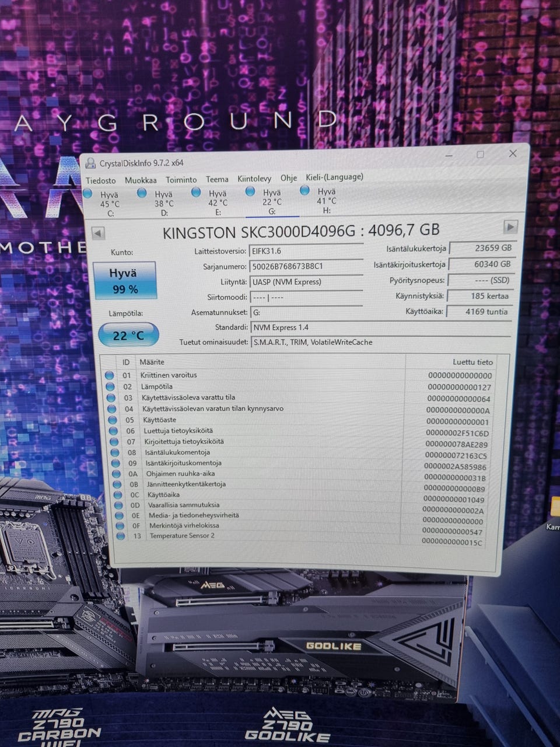Open the Toiminto menu

coord(181,180)
